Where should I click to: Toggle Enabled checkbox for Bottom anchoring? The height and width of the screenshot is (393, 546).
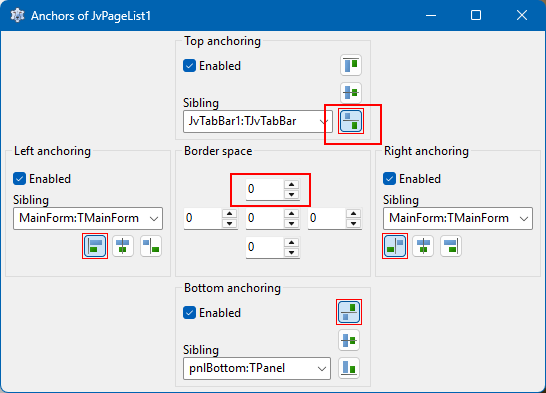tap(189, 313)
